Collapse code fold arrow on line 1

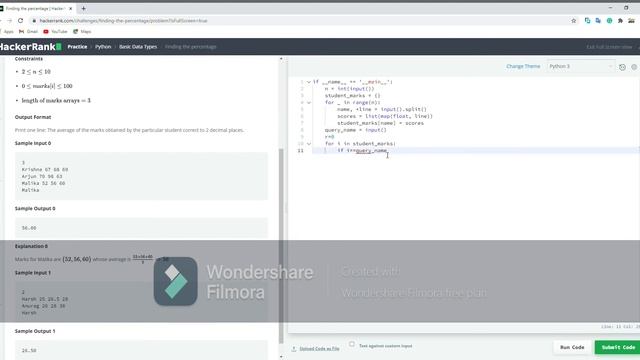(309, 82)
